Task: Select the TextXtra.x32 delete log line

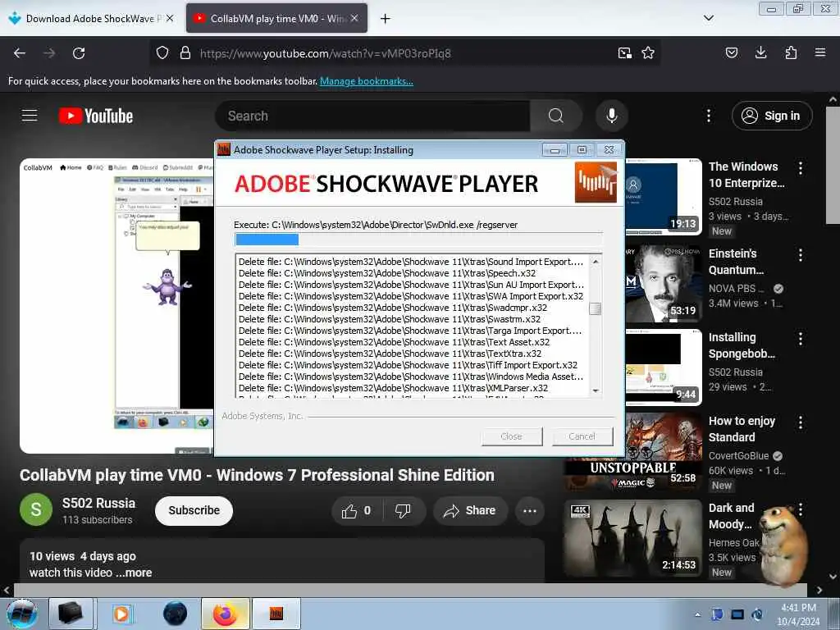Action: pyautogui.click(x=390, y=354)
